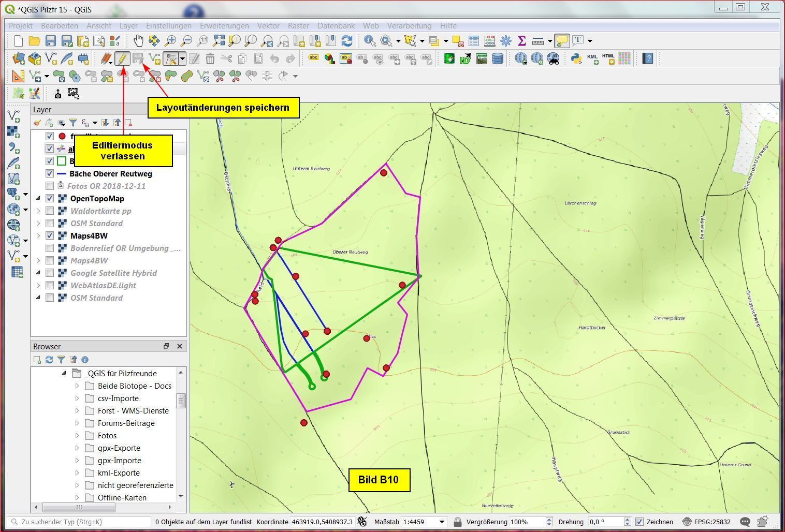Select the Forums-Beiträge folder in Browser

coord(126,423)
